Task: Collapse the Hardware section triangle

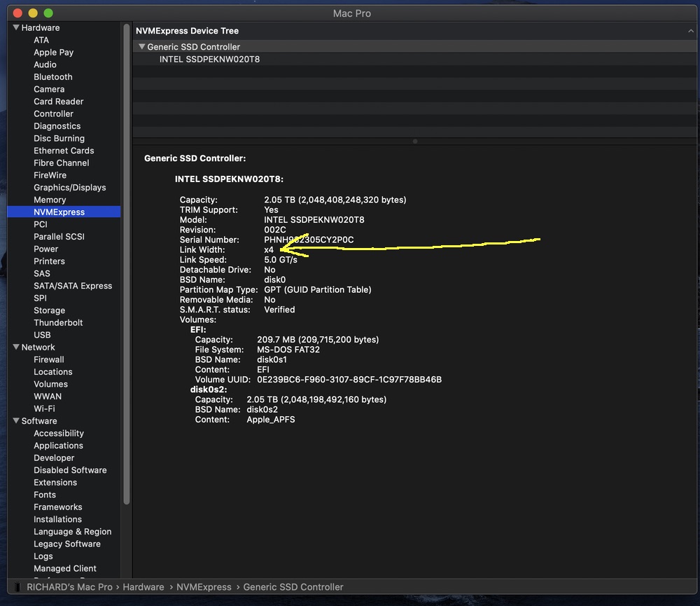Action: tap(16, 28)
